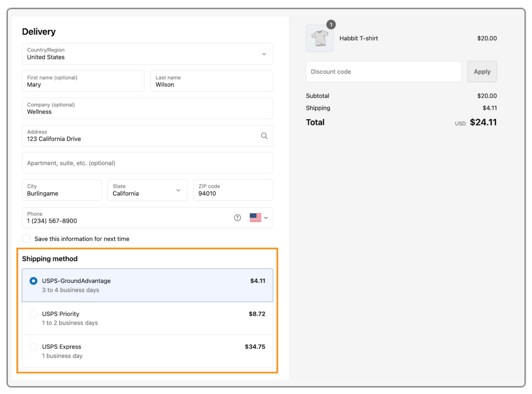Click the Delivery heading
The width and height of the screenshot is (532, 394).
[x=39, y=32]
